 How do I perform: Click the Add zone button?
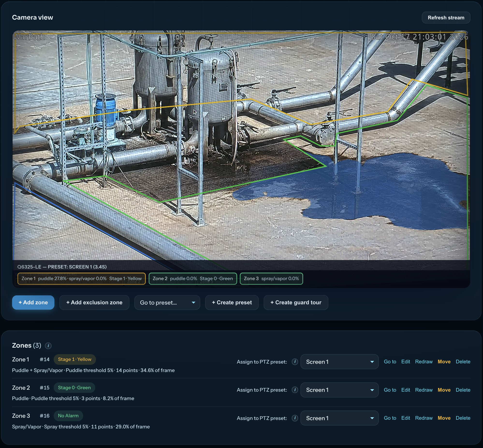(33, 303)
